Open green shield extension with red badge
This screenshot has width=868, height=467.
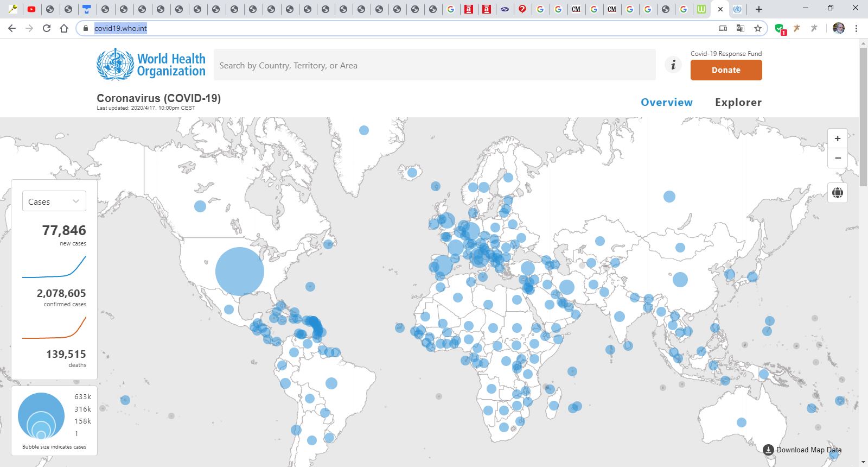coord(781,29)
